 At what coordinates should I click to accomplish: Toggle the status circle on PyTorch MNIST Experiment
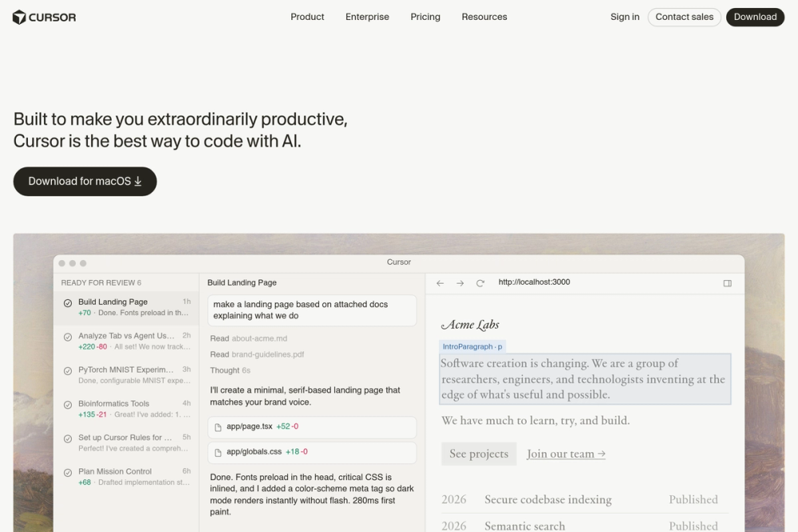[67, 371]
